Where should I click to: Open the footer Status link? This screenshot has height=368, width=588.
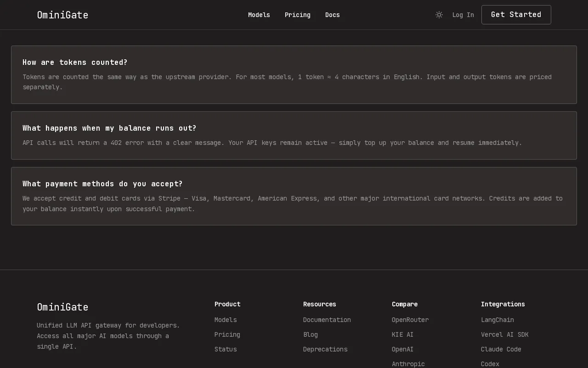[226, 349]
